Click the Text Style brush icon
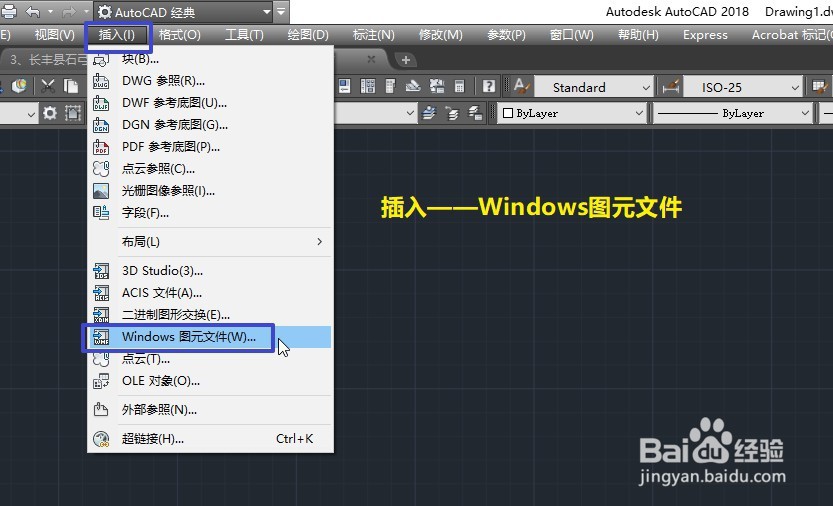The width and height of the screenshot is (833, 506). pos(522,86)
